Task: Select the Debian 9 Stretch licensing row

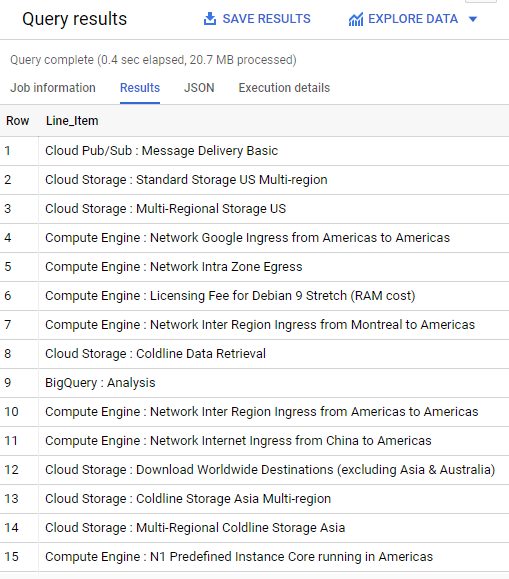Action: coord(254,296)
